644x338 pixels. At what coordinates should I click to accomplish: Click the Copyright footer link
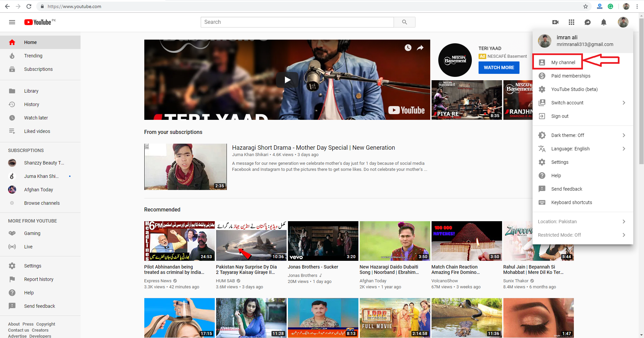coord(46,324)
